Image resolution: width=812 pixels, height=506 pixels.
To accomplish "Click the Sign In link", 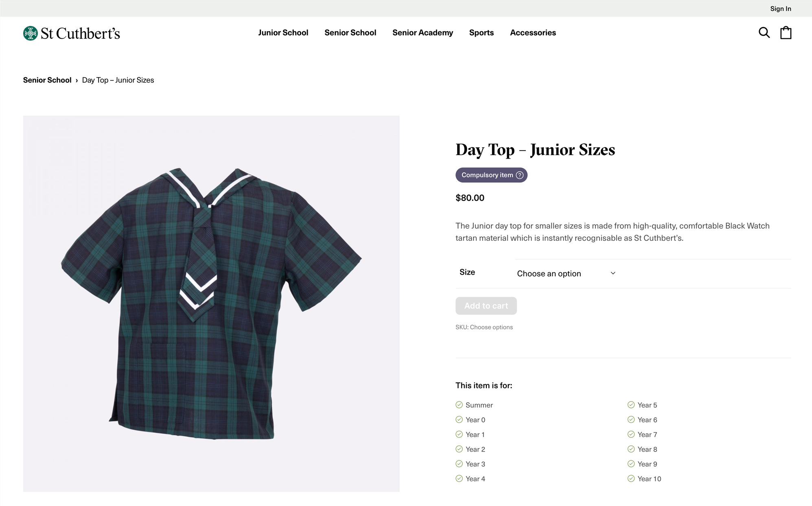I will (781, 8).
